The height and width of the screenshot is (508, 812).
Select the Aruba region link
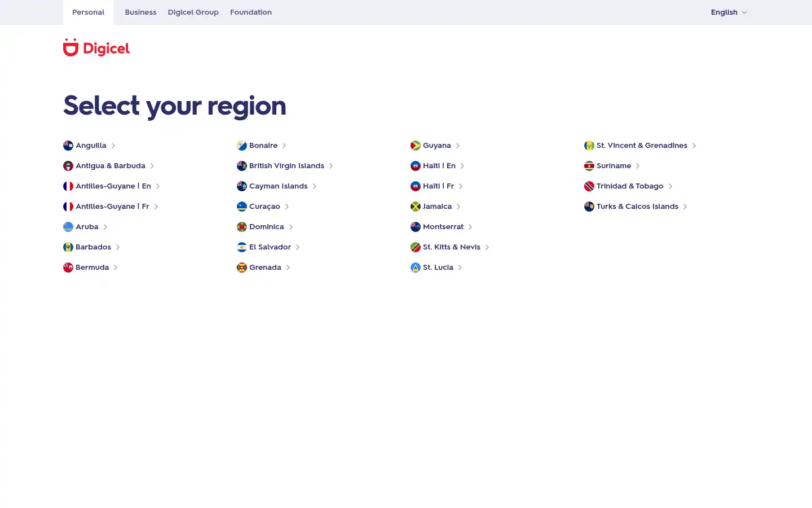(x=86, y=227)
